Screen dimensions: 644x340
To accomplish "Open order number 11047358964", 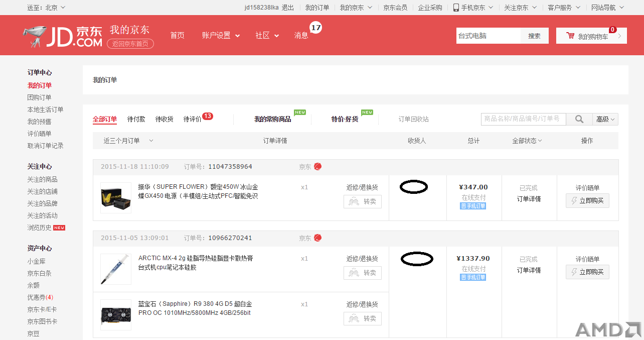I will point(230,167).
